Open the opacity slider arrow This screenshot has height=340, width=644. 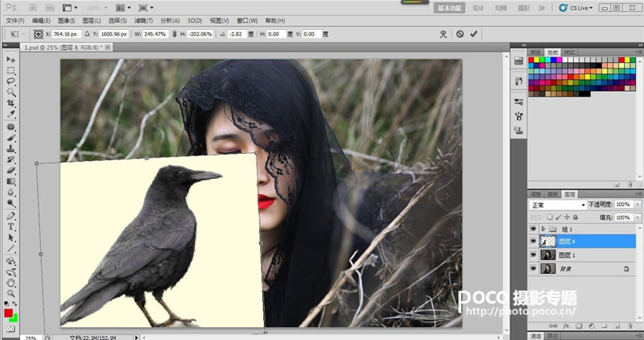[638, 205]
